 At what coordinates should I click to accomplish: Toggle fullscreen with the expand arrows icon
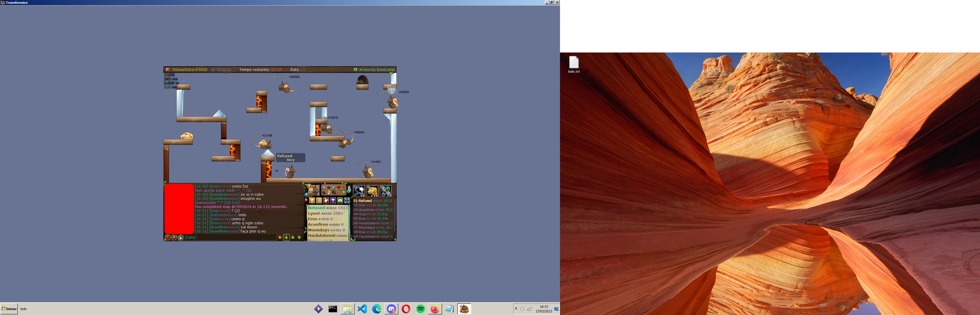(x=347, y=200)
